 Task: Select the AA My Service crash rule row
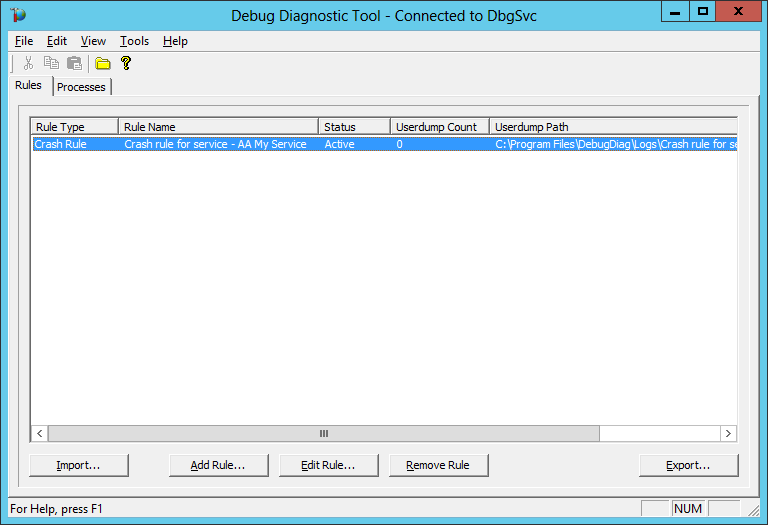(215, 144)
